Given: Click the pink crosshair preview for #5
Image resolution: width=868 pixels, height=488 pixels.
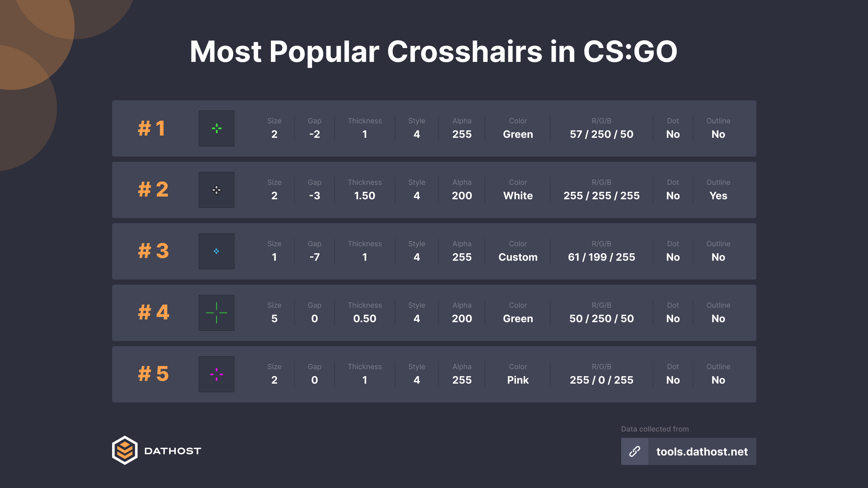Looking at the screenshot, I should pos(216,374).
